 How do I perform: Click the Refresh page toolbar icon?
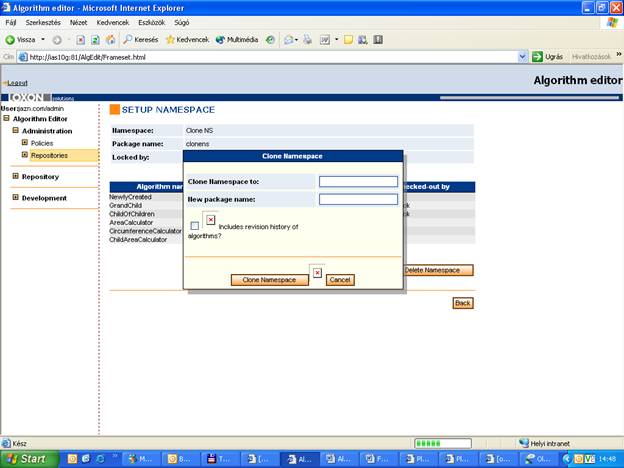click(x=95, y=40)
